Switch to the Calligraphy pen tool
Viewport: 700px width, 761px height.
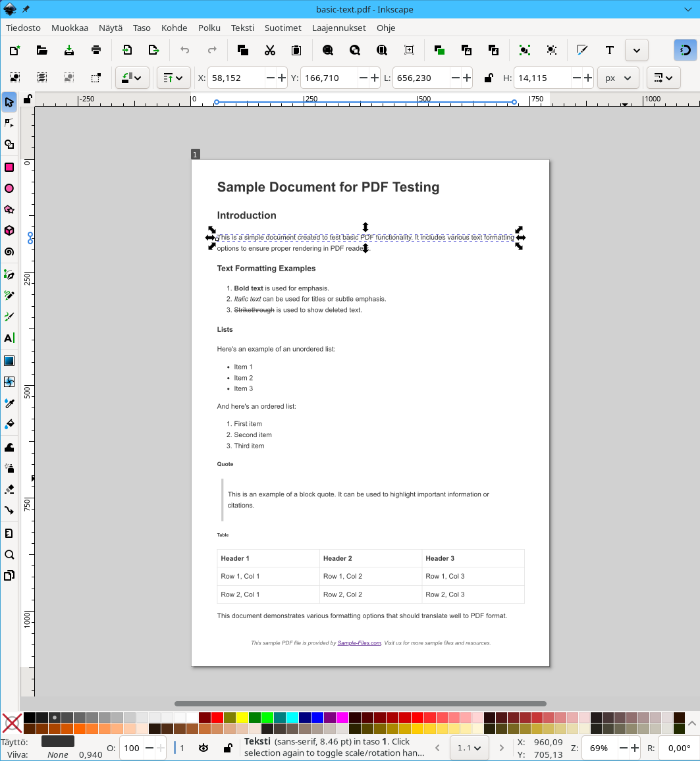coord(9,317)
